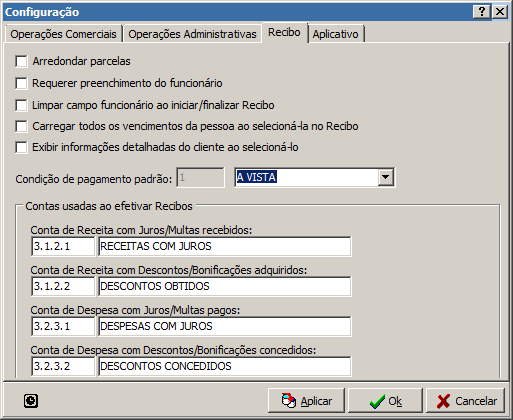Close the Configuração dialog

[x=500, y=12]
